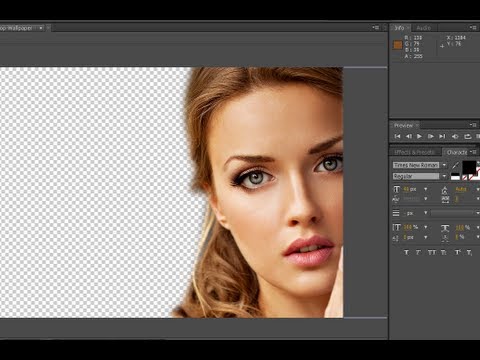Step forward one frame in Preview panel
480x360 pixels.
pos(431,136)
